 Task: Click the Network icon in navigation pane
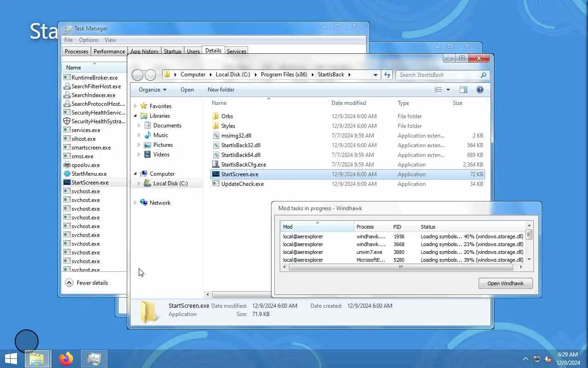(x=144, y=203)
